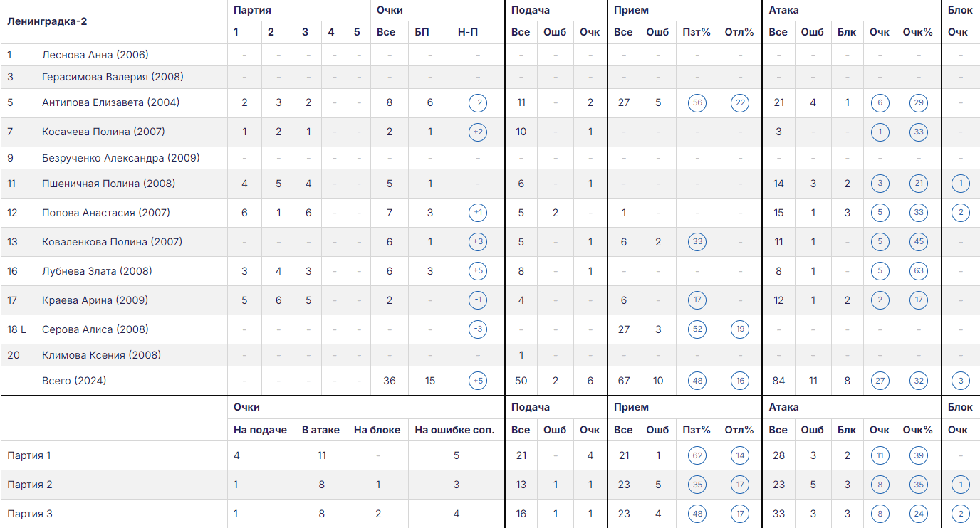
Task: Click Пшеничная Полина's circled 1 block point
Action: point(960,184)
